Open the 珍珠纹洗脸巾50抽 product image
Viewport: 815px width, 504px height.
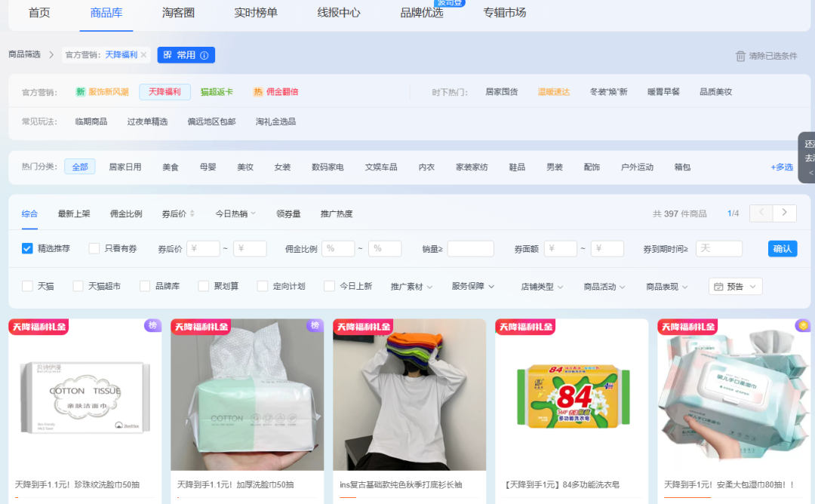click(x=85, y=395)
